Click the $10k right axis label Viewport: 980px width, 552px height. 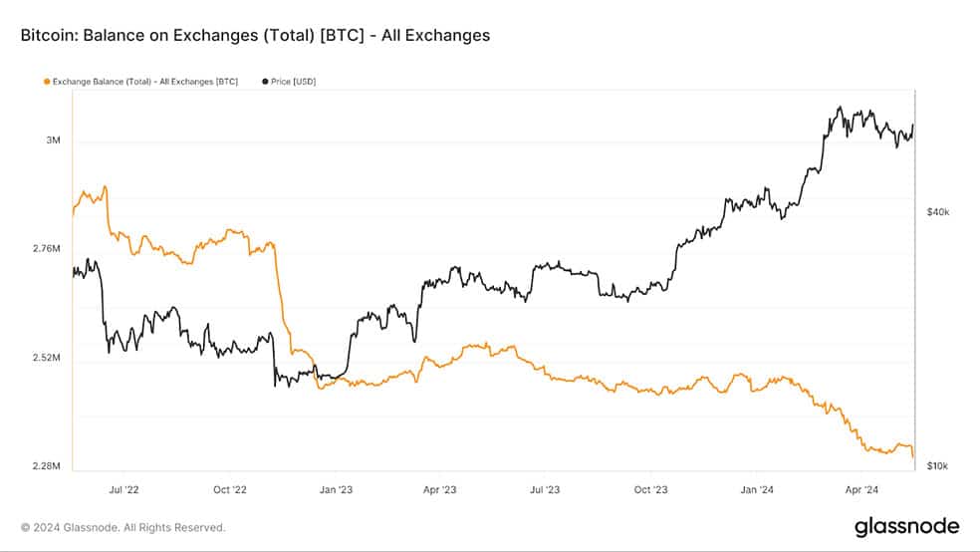(x=937, y=466)
